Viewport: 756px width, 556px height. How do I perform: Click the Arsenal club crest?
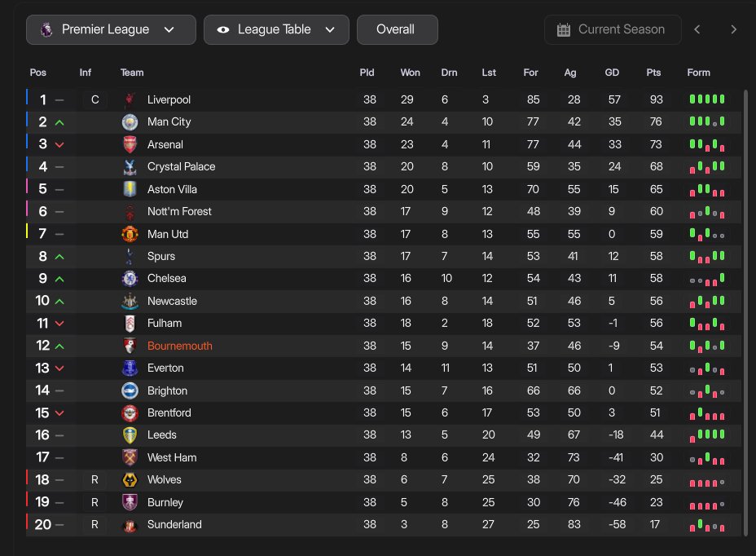coord(130,144)
